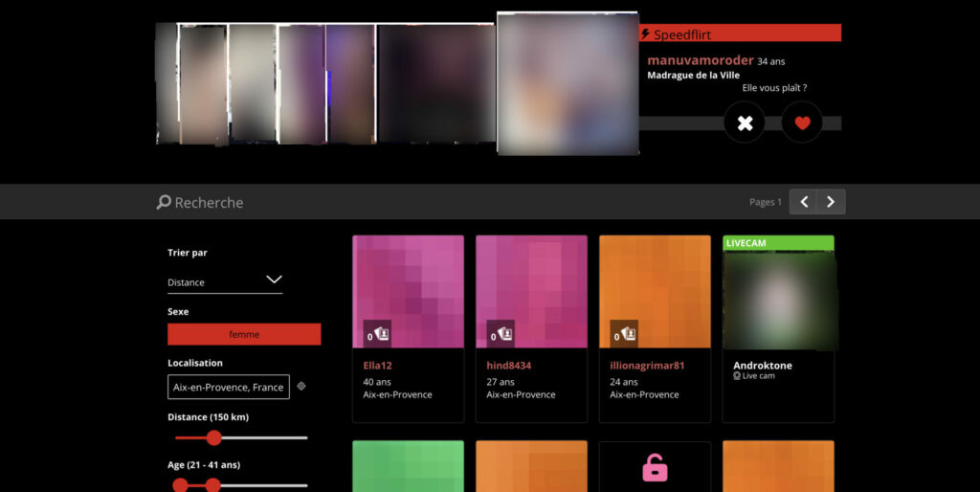Open the Speedflirt tab header
This screenshot has width=980, height=492.
[740, 34]
